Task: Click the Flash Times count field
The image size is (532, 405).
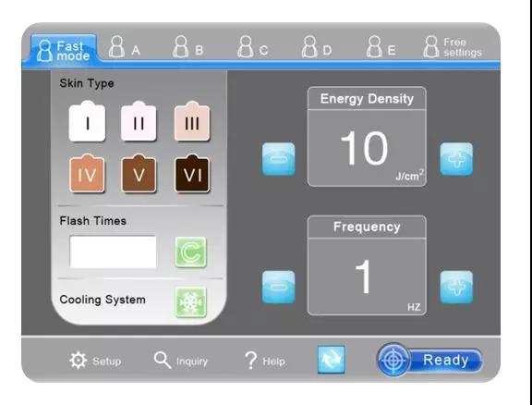Action: 113,252
